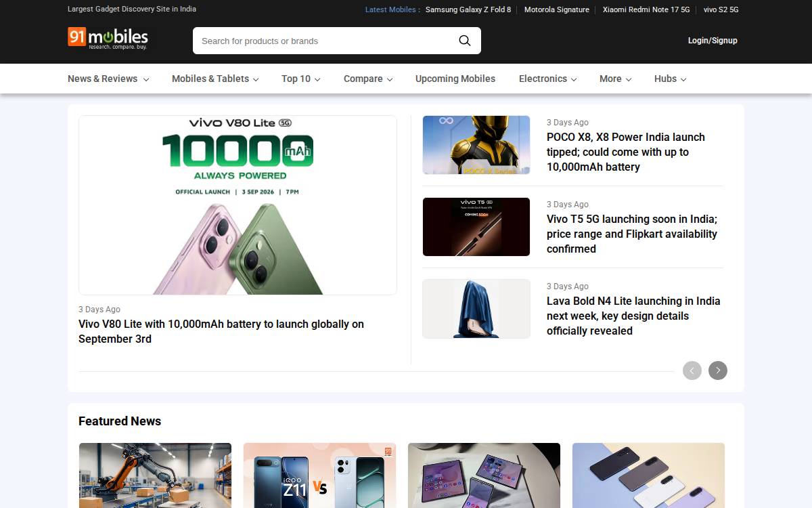Click Latest Mobiles label

(392, 9)
